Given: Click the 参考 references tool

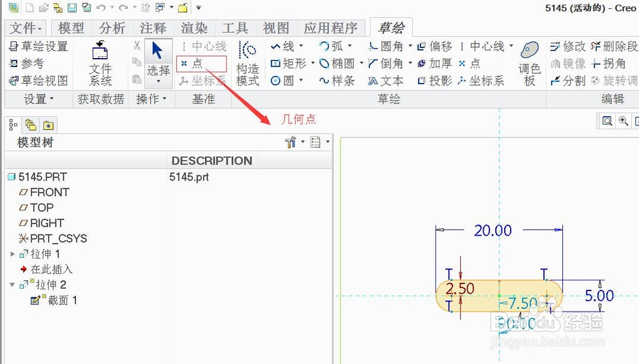Looking at the screenshot, I should point(26,63).
